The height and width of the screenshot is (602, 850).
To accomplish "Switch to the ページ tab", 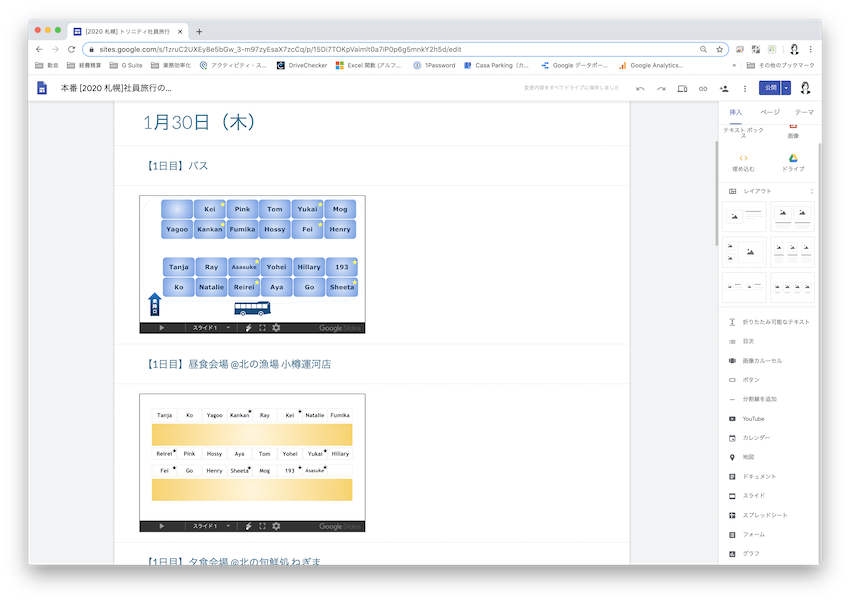I will [x=770, y=112].
